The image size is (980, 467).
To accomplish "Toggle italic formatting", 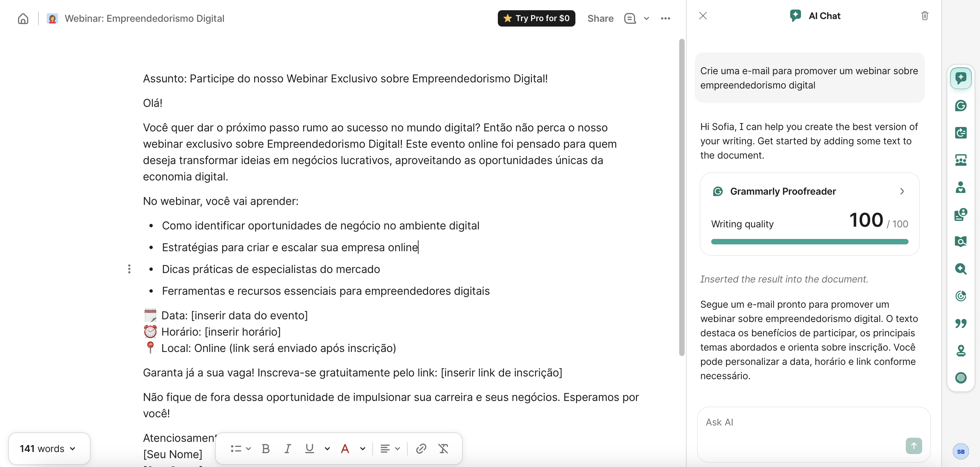I will (x=288, y=448).
